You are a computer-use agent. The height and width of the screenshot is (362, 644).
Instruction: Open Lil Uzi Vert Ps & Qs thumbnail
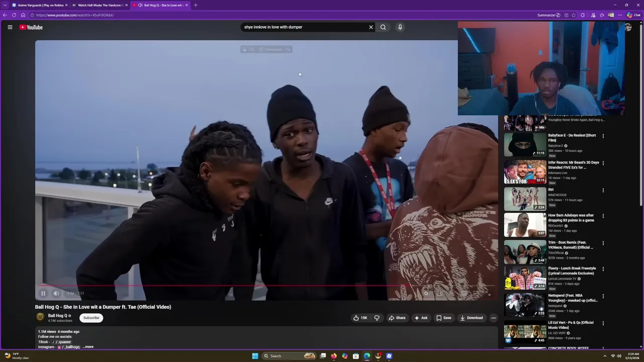point(525,333)
